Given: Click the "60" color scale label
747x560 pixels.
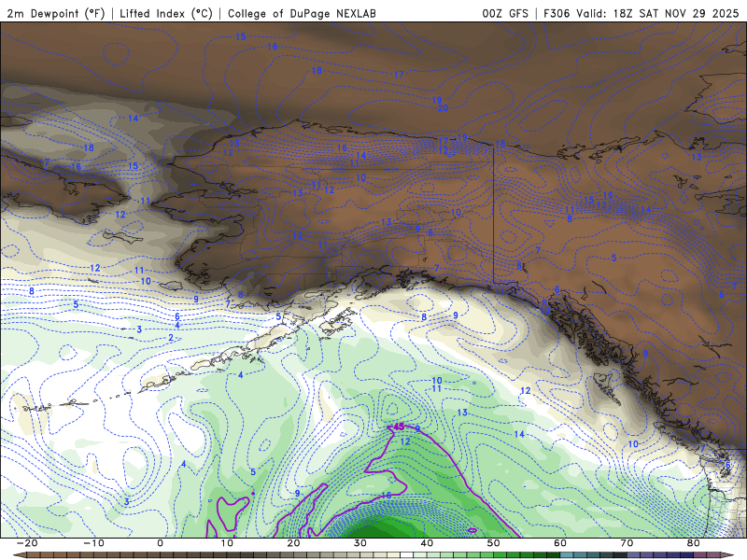Looking at the screenshot, I should coord(560,543).
